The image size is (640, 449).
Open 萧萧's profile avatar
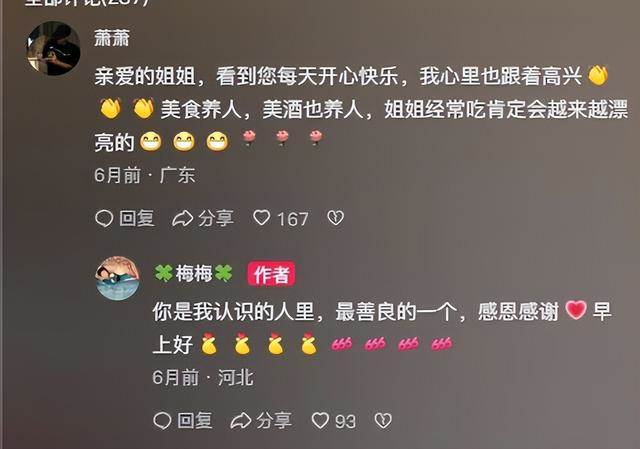point(53,49)
